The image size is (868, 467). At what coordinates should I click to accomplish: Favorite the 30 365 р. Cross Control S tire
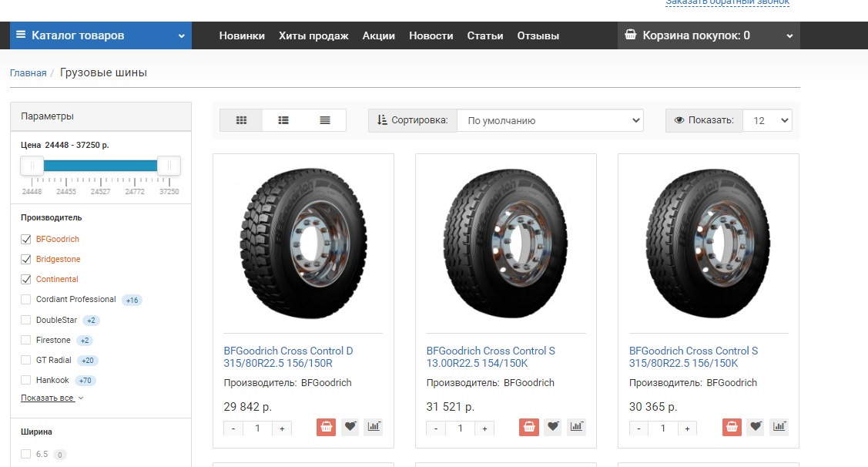(x=756, y=427)
